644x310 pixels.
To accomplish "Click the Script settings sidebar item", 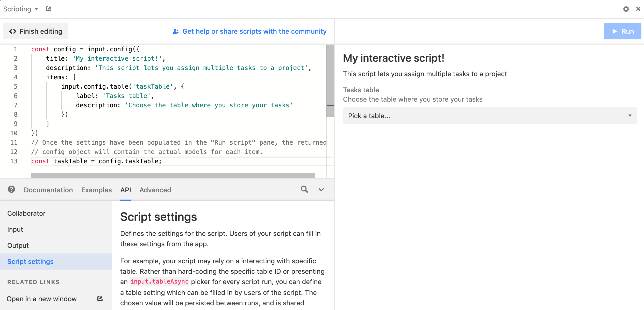I will (x=30, y=261).
